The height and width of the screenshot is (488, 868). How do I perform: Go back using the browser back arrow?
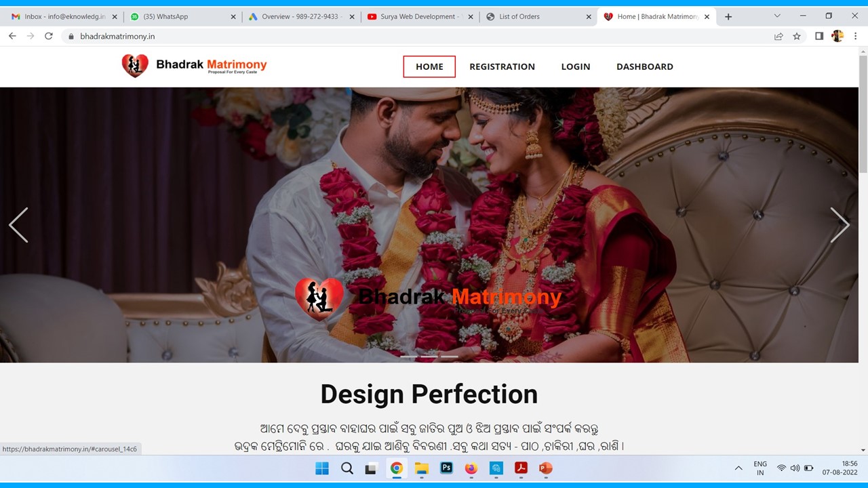(x=12, y=36)
